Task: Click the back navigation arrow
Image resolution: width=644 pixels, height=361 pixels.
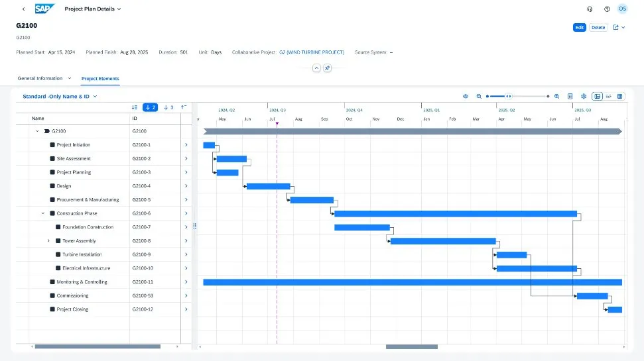Action: click(x=24, y=9)
